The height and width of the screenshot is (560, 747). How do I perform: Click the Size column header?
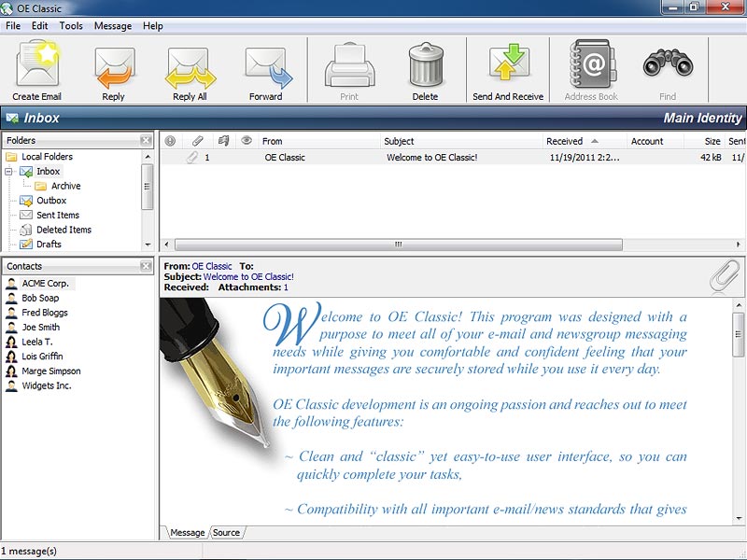click(x=705, y=141)
